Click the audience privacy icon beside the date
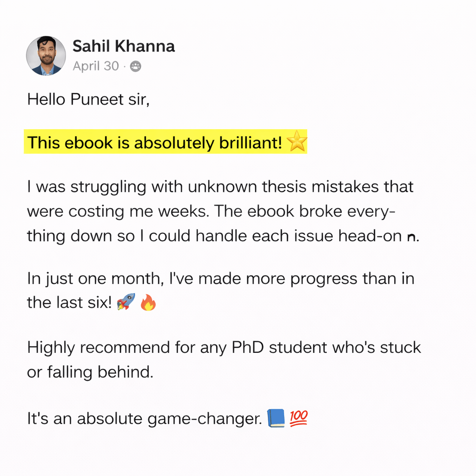Screen dimensions: 476x476 click(135, 66)
